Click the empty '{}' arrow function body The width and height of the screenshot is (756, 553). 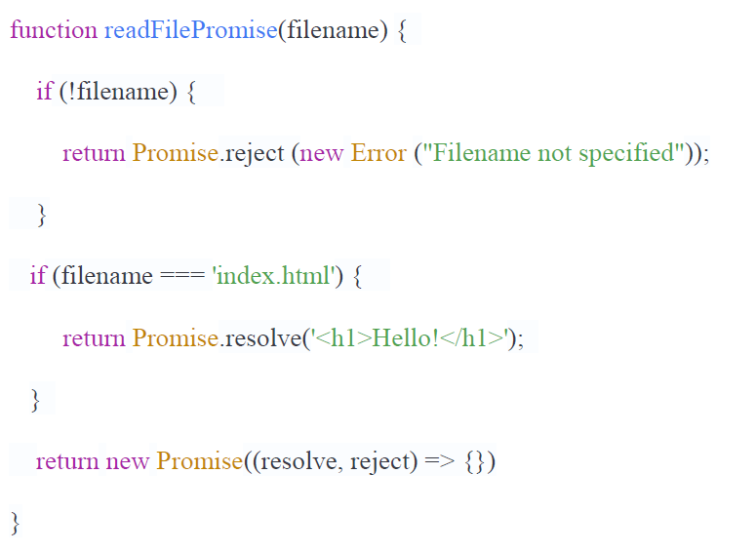474,462
